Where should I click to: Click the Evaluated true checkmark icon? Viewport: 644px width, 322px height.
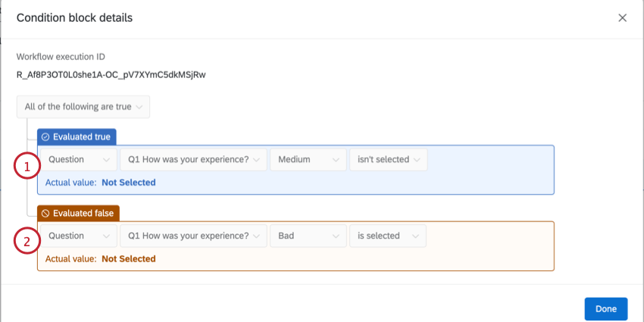pos(45,137)
